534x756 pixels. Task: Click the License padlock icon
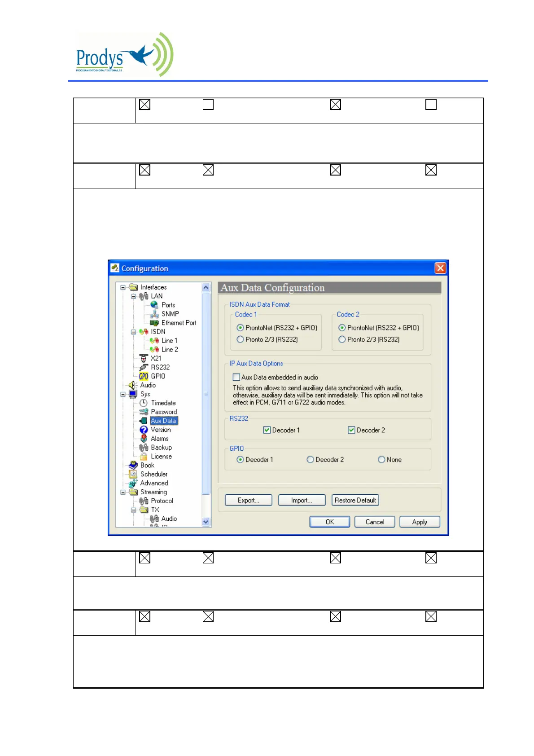pyautogui.click(x=144, y=457)
